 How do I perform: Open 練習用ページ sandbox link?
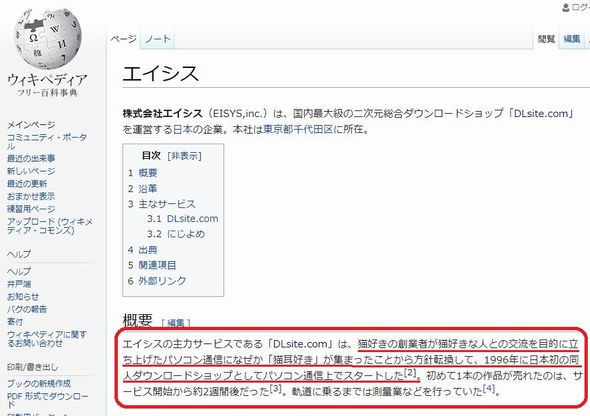click(x=31, y=209)
